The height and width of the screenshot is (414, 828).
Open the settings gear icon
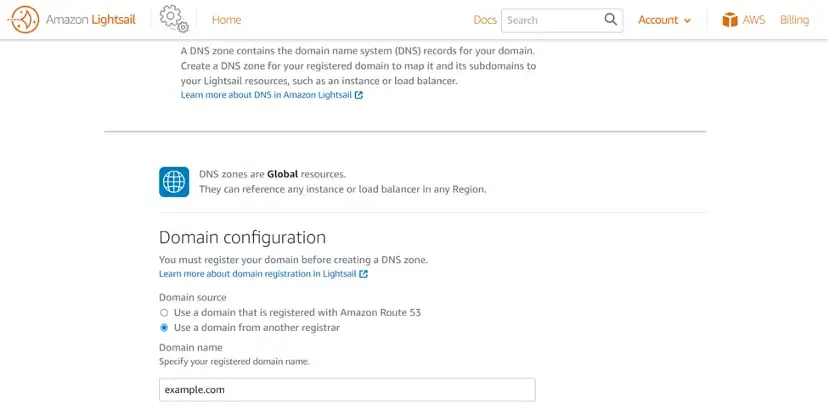point(173,20)
